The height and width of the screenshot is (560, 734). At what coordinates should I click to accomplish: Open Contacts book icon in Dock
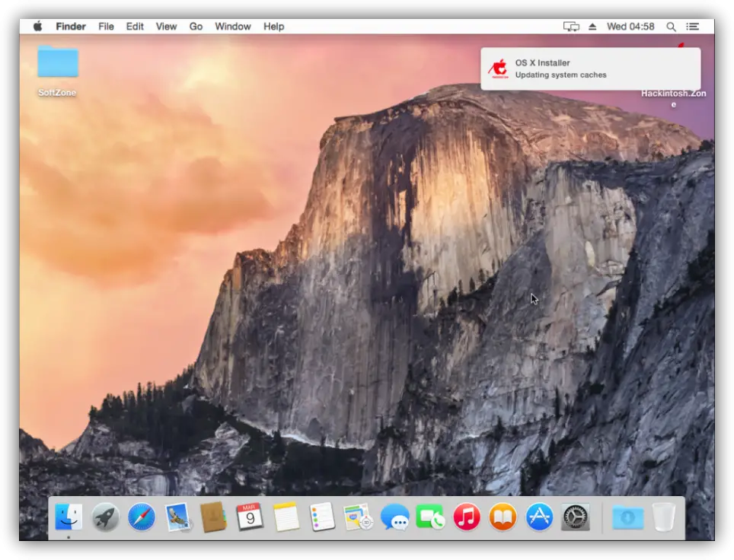pyautogui.click(x=213, y=517)
